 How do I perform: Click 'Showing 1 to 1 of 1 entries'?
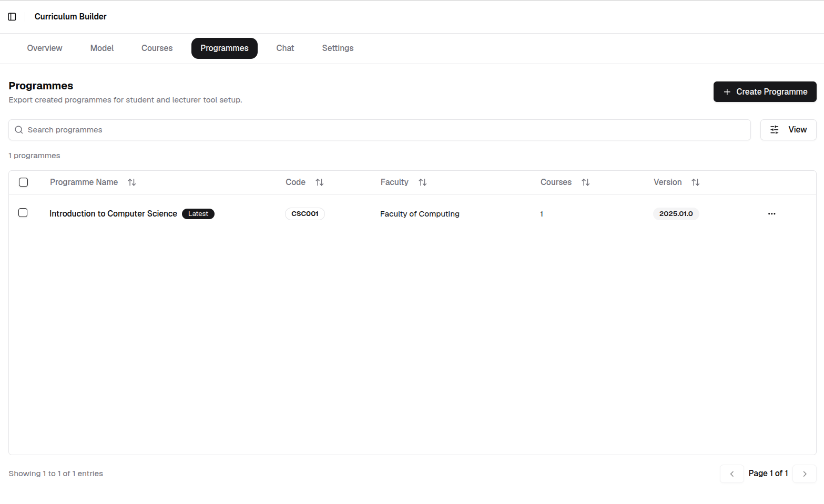[x=56, y=474]
